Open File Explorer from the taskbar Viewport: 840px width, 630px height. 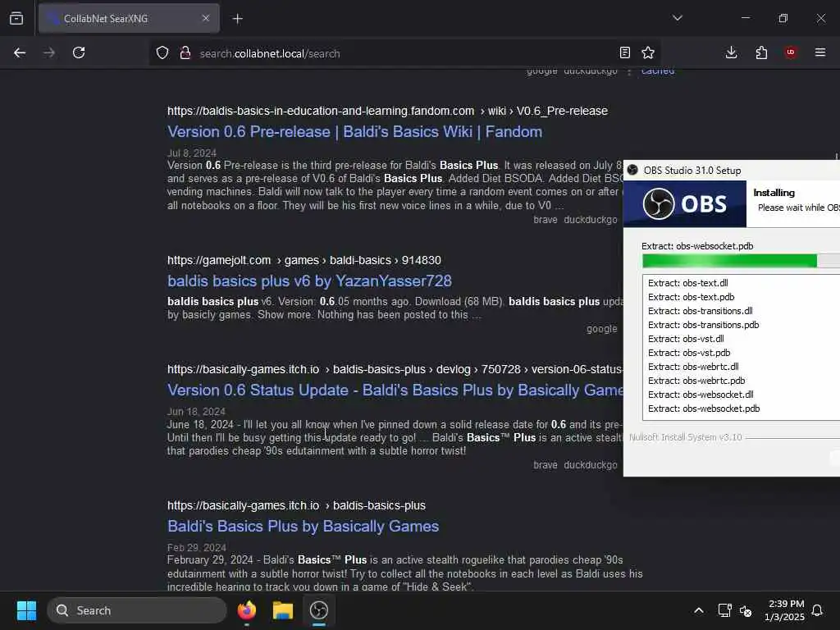(x=283, y=610)
